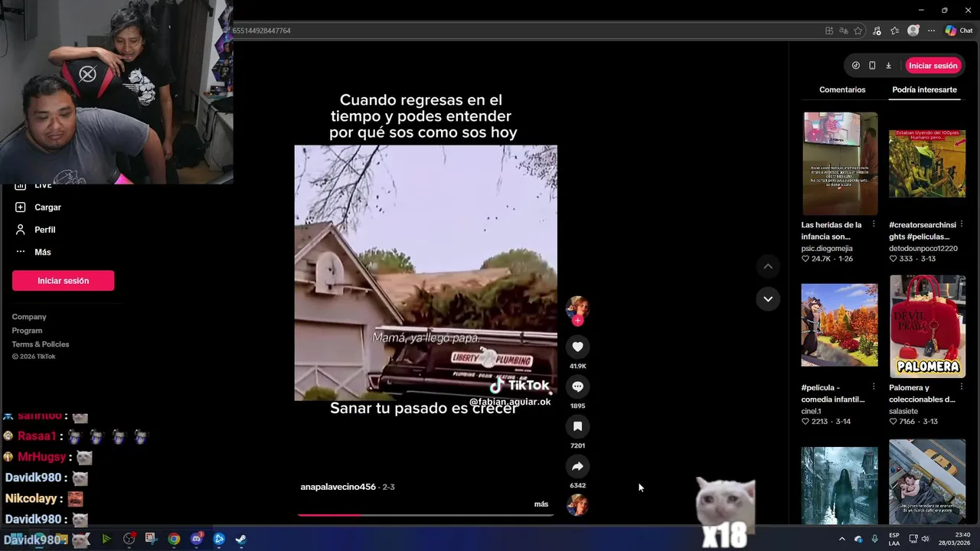Screen dimensions: 980x551
Task: Go to previous video with up chevron
Action: [768, 266]
